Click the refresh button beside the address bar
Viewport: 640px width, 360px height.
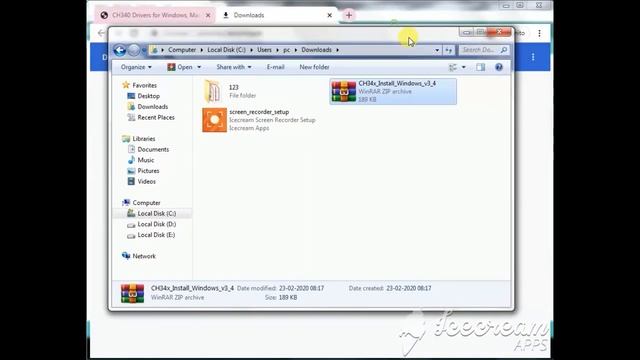click(x=449, y=50)
